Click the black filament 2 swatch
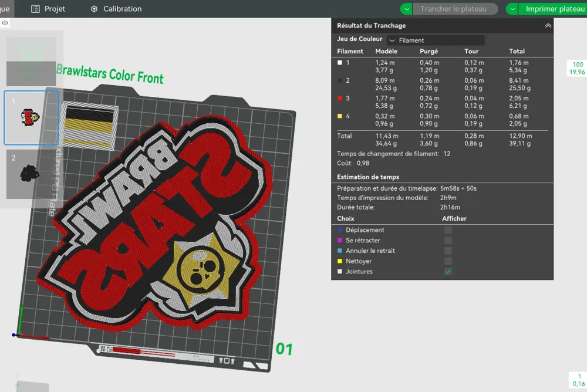The width and height of the screenshot is (587, 392). tap(339, 80)
